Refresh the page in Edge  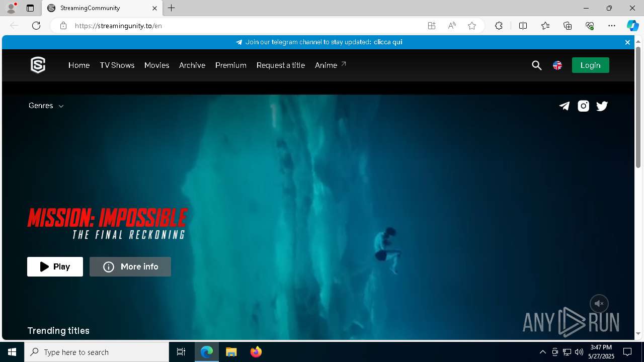tap(36, 26)
